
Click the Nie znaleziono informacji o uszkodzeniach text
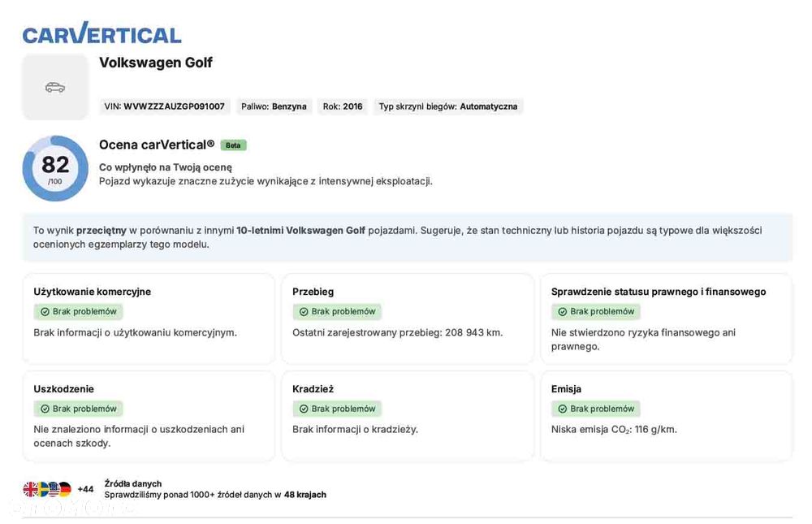tap(139, 436)
